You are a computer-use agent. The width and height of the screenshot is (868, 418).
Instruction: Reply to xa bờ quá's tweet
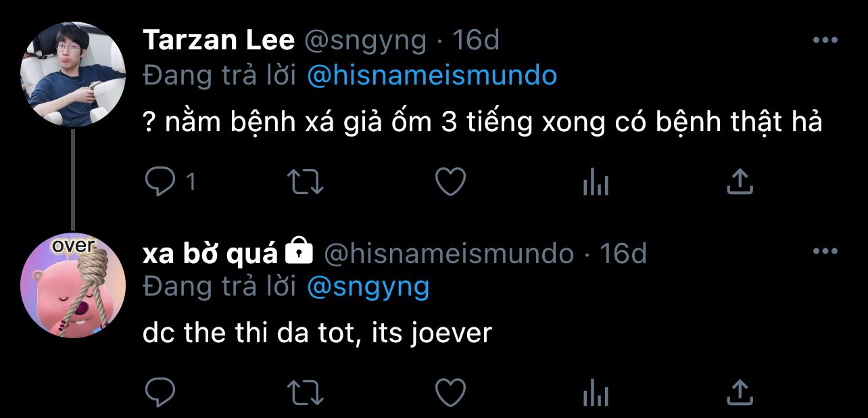pos(160,392)
